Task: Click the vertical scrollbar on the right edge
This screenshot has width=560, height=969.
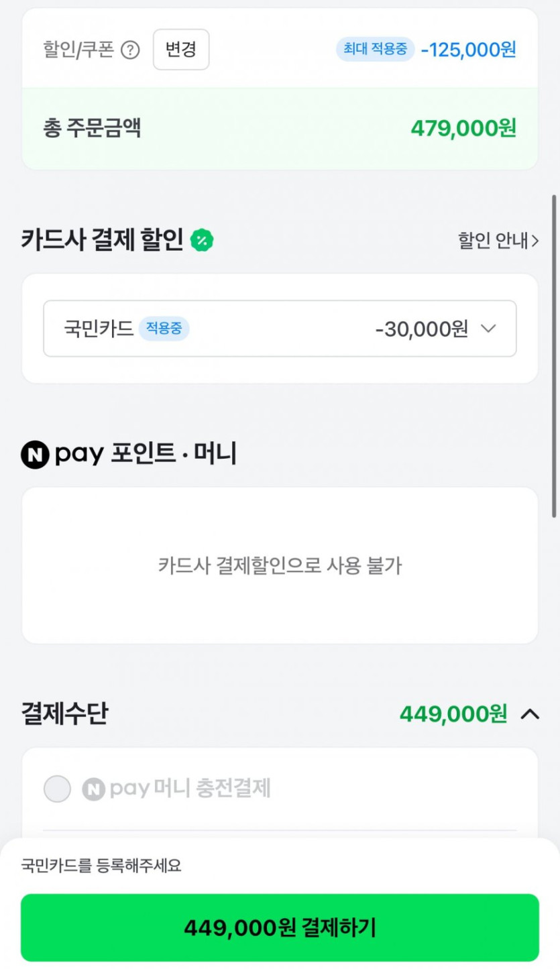Action: click(554, 355)
